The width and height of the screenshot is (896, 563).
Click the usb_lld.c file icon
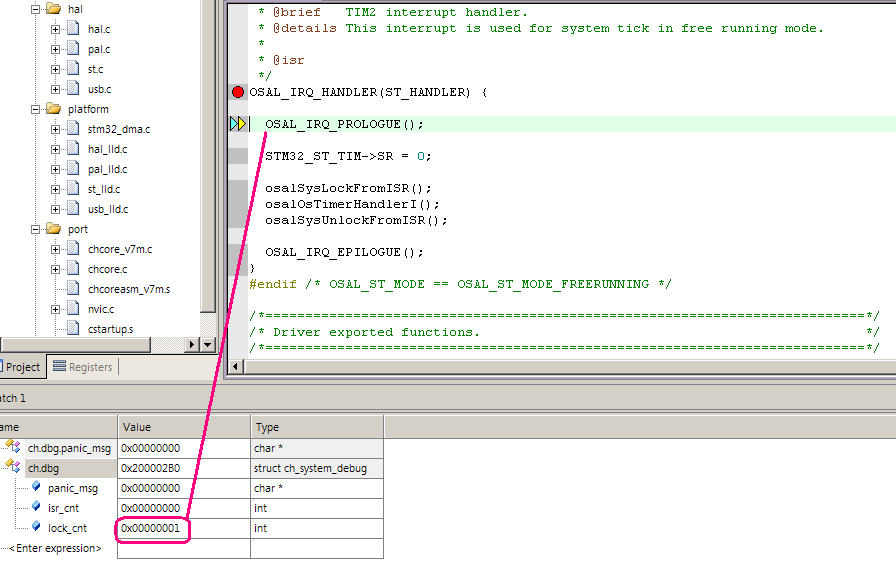click(x=73, y=209)
